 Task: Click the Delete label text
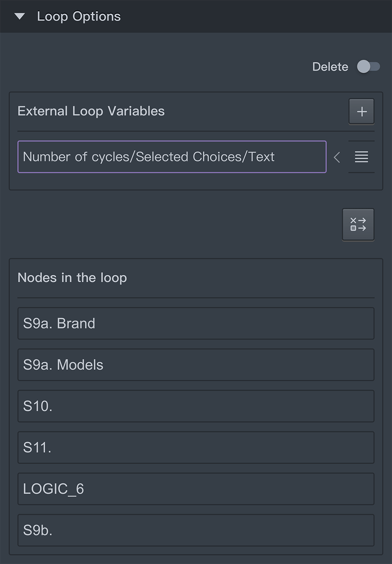[x=330, y=67]
